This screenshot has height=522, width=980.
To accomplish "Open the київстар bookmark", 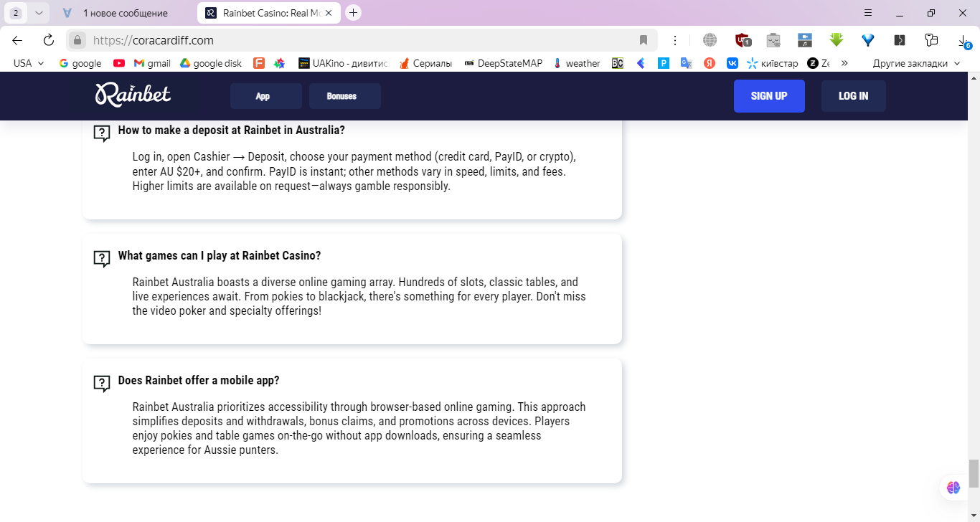I will (x=773, y=63).
